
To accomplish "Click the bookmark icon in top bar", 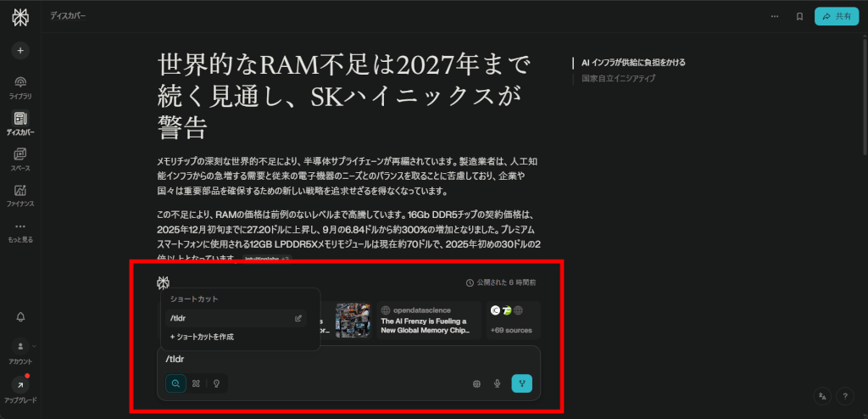I will tap(799, 16).
